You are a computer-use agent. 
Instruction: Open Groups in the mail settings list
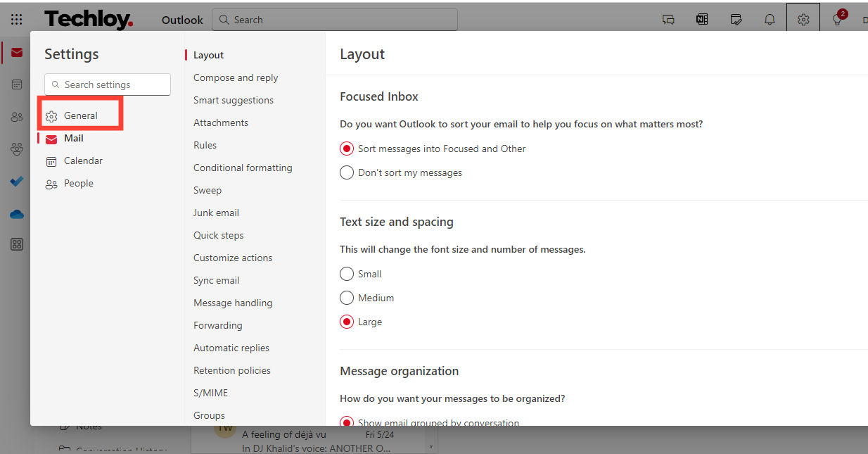pos(209,415)
